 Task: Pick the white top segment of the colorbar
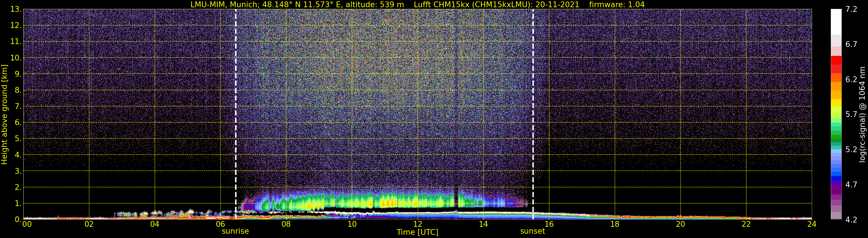click(836, 22)
